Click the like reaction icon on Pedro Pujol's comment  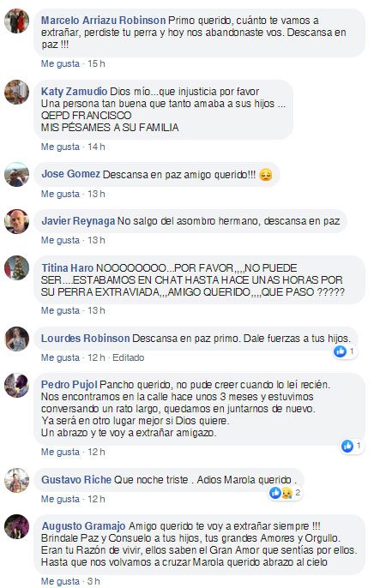347,446
